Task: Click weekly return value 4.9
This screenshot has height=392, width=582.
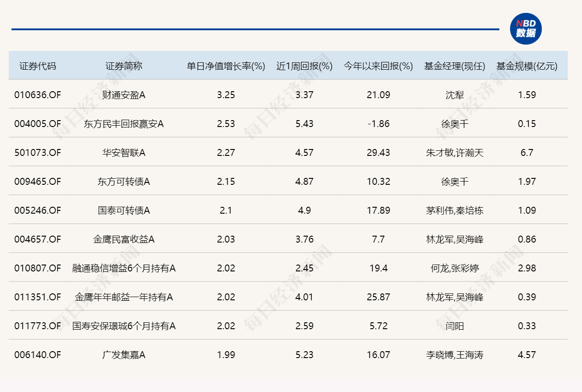Action: 304,210
